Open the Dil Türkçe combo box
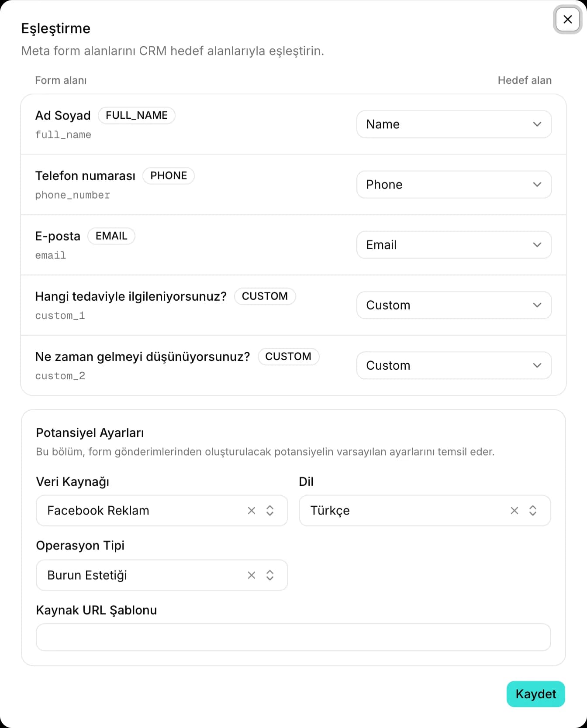Viewport: 587px width, 728px height. 425,511
